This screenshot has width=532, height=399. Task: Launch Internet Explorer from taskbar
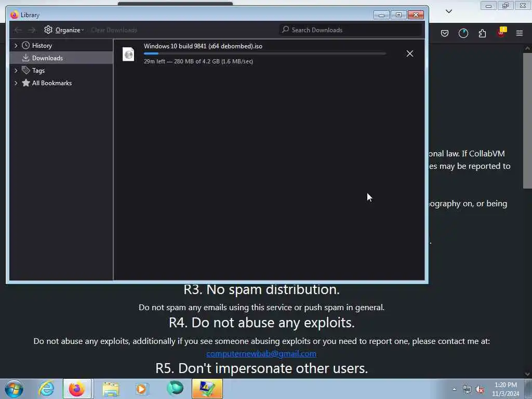pyautogui.click(x=46, y=389)
